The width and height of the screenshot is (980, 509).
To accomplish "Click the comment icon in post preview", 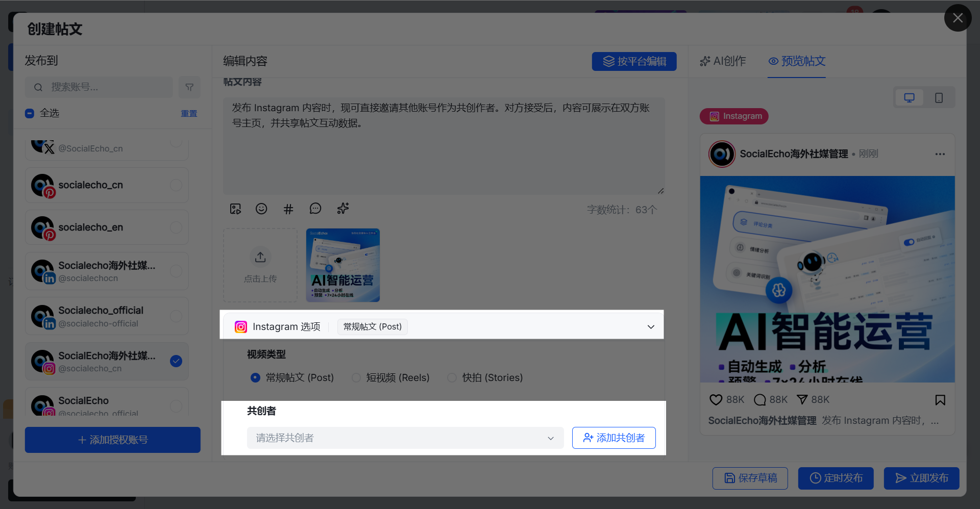I will [x=760, y=400].
